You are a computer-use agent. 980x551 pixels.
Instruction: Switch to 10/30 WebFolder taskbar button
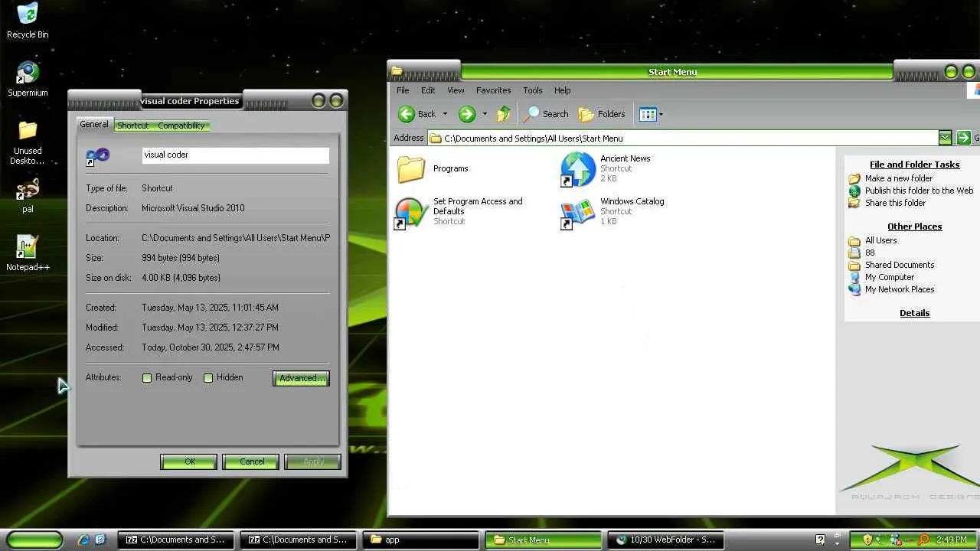(667, 540)
